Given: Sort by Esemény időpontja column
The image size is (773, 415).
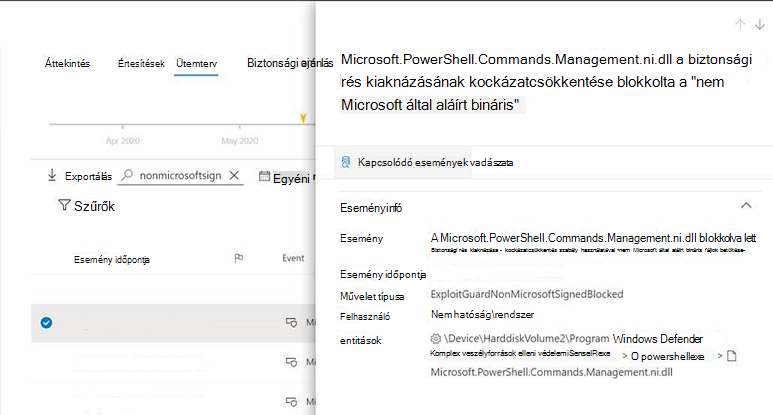Looking at the screenshot, I should (112, 260).
